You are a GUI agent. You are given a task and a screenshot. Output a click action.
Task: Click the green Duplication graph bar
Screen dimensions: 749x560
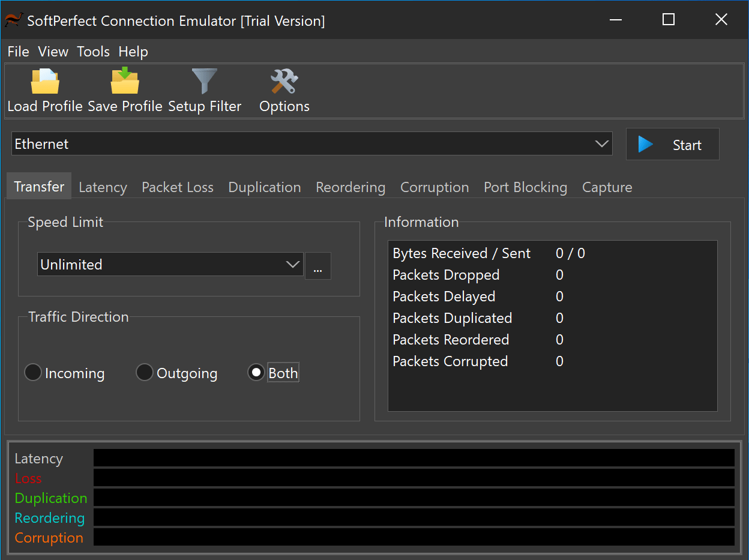coord(414,498)
